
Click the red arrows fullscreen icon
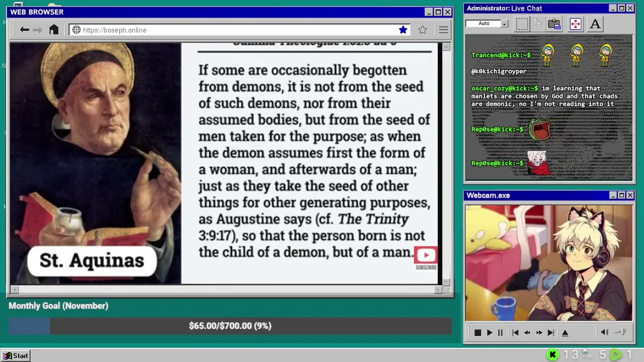pyautogui.click(x=575, y=24)
